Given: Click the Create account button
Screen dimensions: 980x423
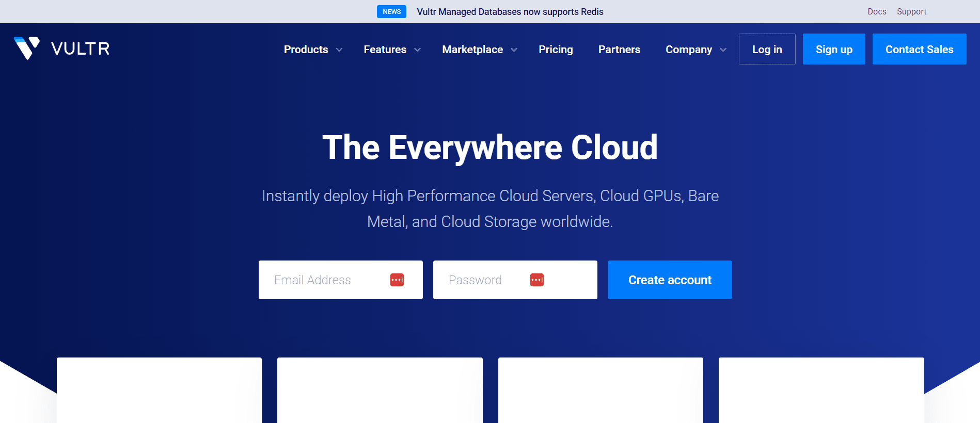Looking at the screenshot, I should (669, 280).
